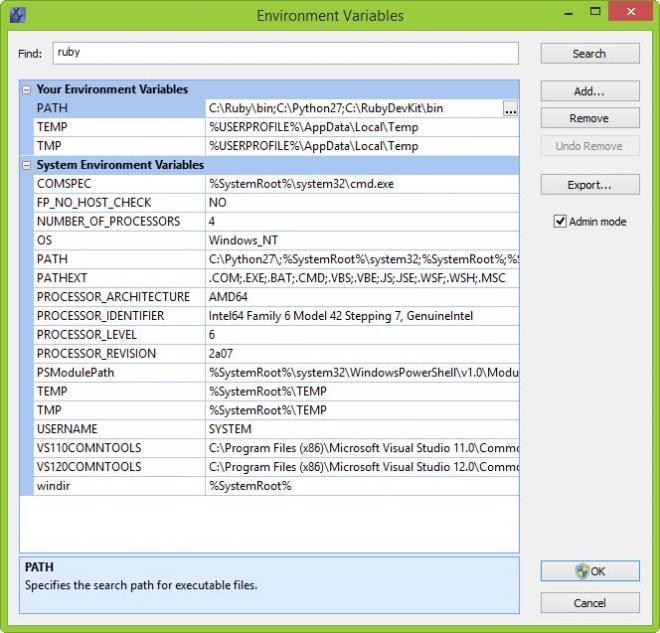This screenshot has height=633, width=660.
Task: Select the user TEMP variable row
Action: [x=276, y=127]
